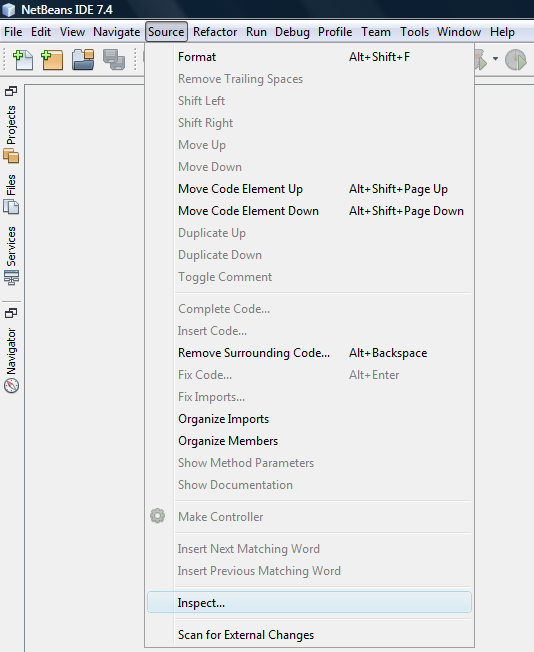Click the New File toolbar icon

[23, 59]
